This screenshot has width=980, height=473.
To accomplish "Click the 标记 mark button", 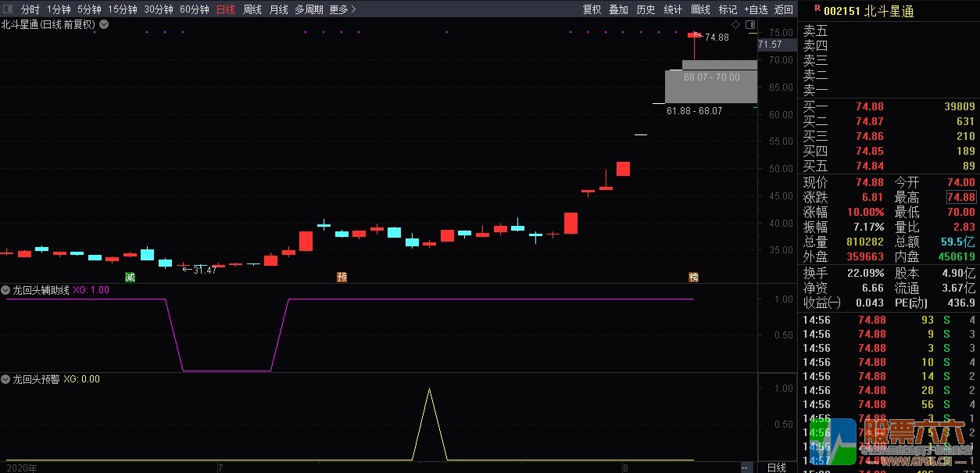I will 728,9.
